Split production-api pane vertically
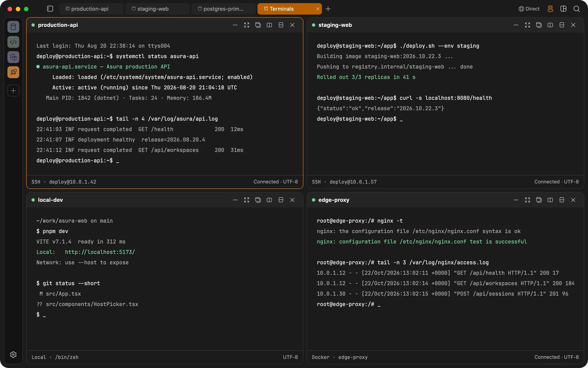The image size is (588, 368). (269, 25)
